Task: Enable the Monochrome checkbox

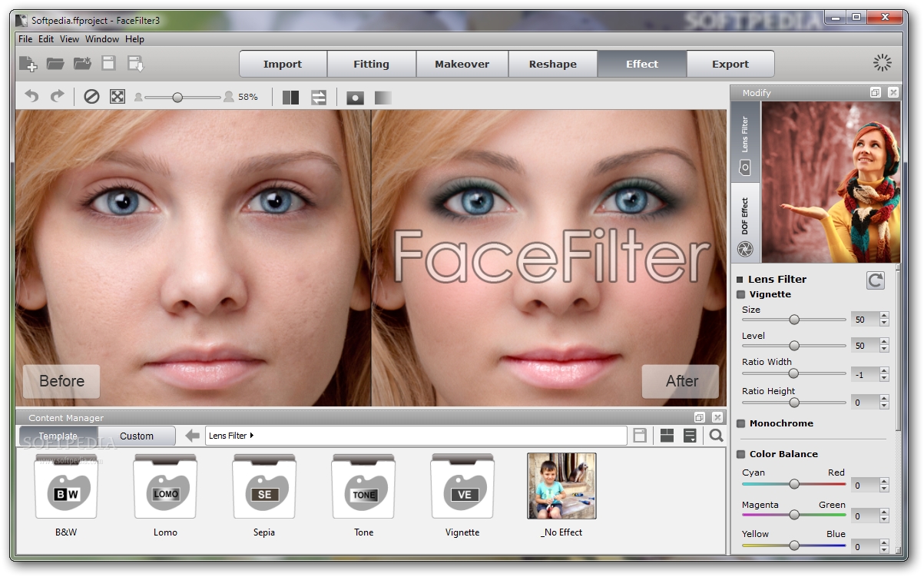Action: [741, 423]
